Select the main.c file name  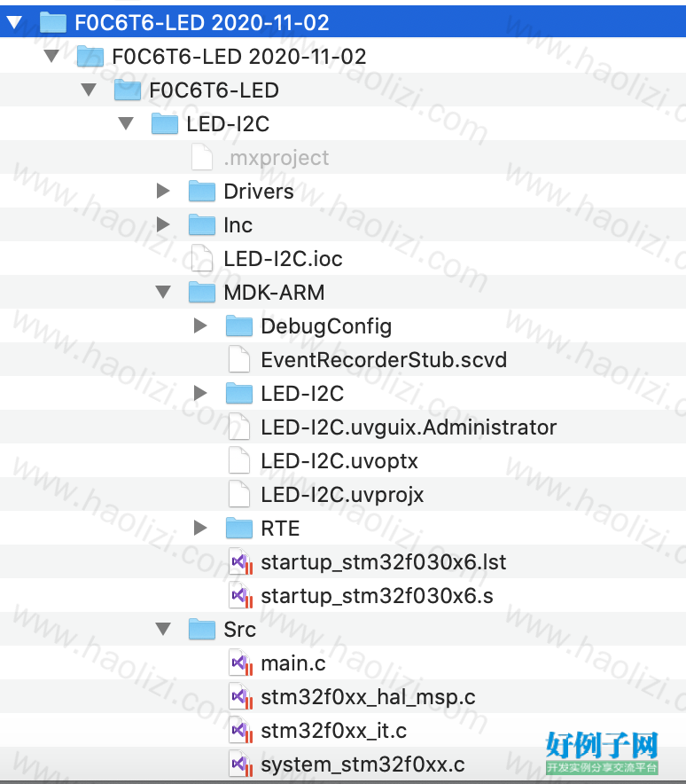(293, 663)
